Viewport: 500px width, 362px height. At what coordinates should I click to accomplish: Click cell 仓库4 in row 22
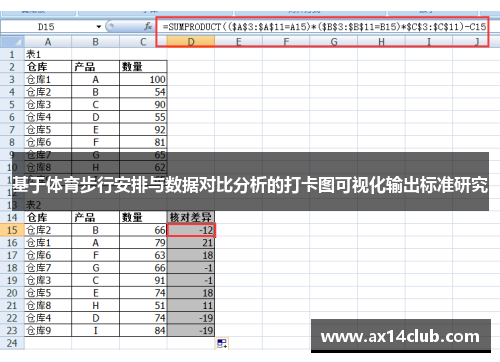48,318
